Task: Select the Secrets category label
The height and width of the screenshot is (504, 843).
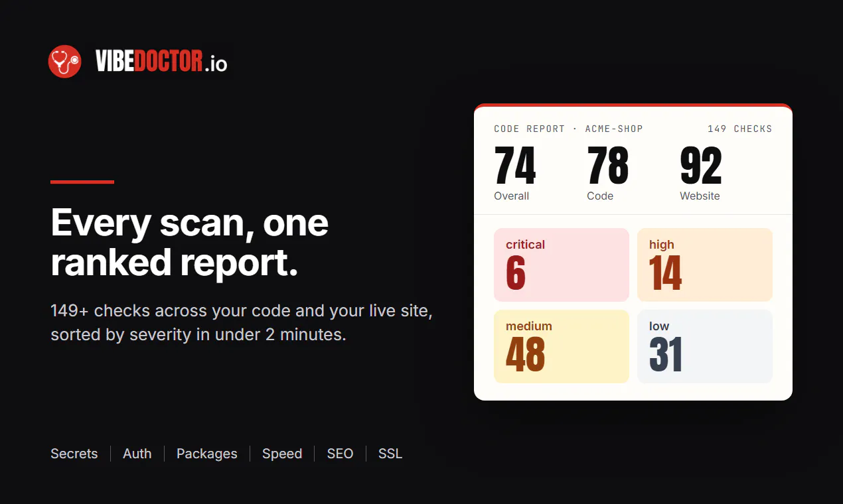Action: click(74, 454)
